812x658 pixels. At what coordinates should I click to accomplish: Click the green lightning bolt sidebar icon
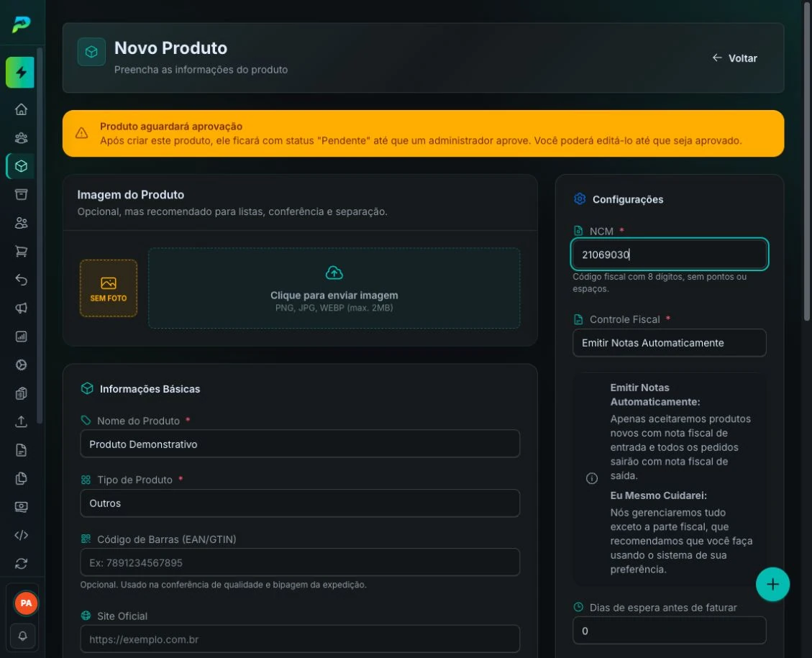coord(20,73)
